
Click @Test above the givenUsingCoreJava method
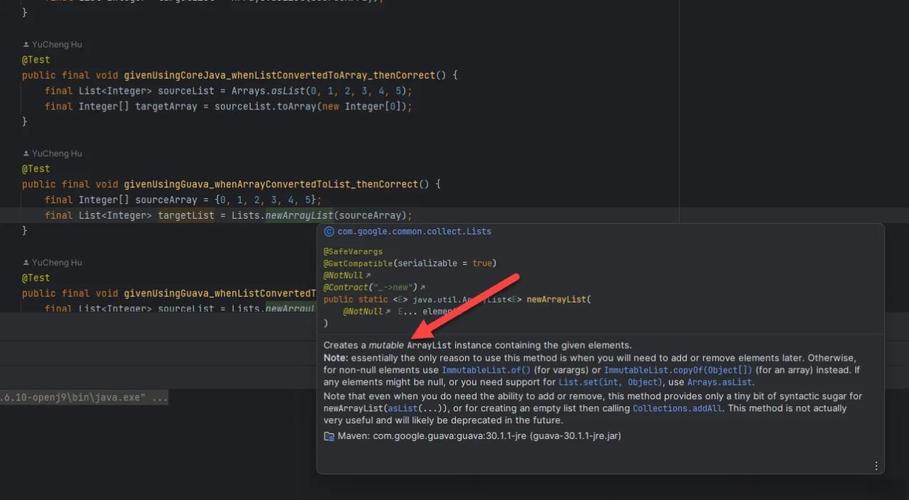(36, 60)
